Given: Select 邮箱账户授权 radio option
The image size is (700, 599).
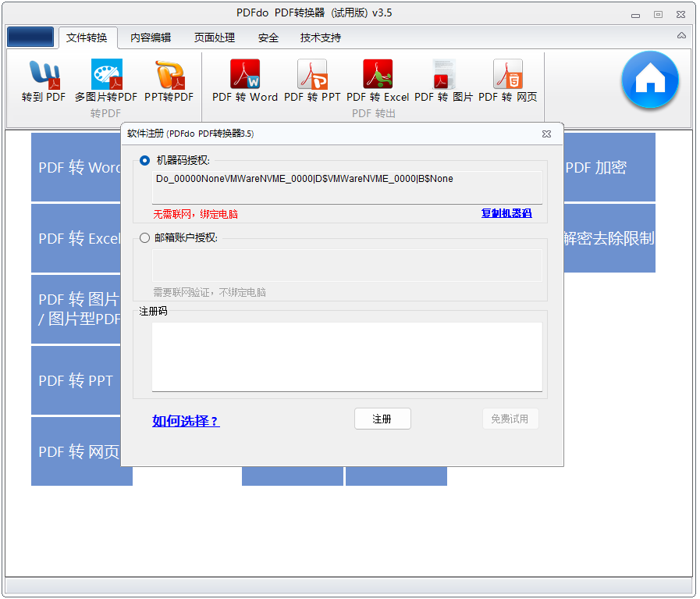Looking at the screenshot, I should pyautogui.click(x=144, y=237).
